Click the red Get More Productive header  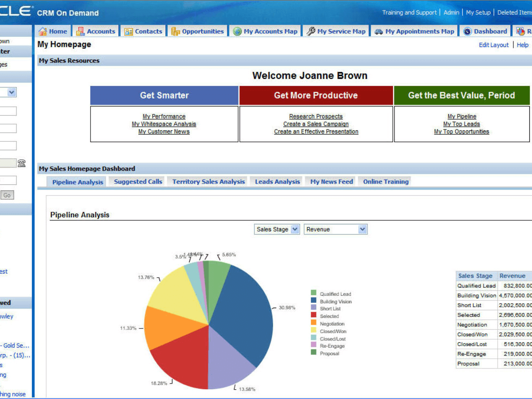pyautogui.click(x=316, y=95)
